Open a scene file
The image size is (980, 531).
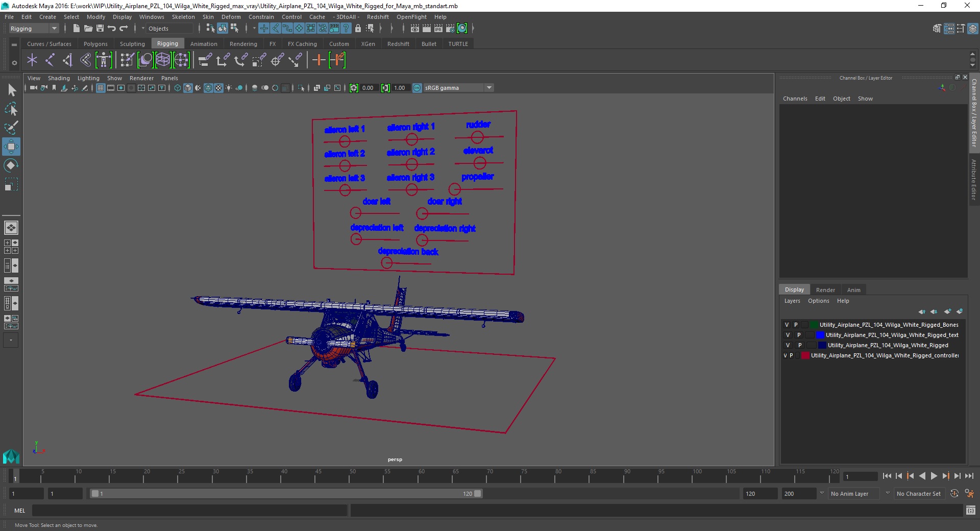tap(88, 29)
